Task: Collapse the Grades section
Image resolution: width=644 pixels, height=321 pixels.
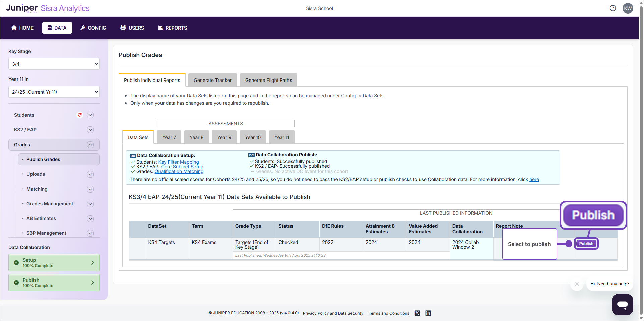Action: tap(90, 145)
